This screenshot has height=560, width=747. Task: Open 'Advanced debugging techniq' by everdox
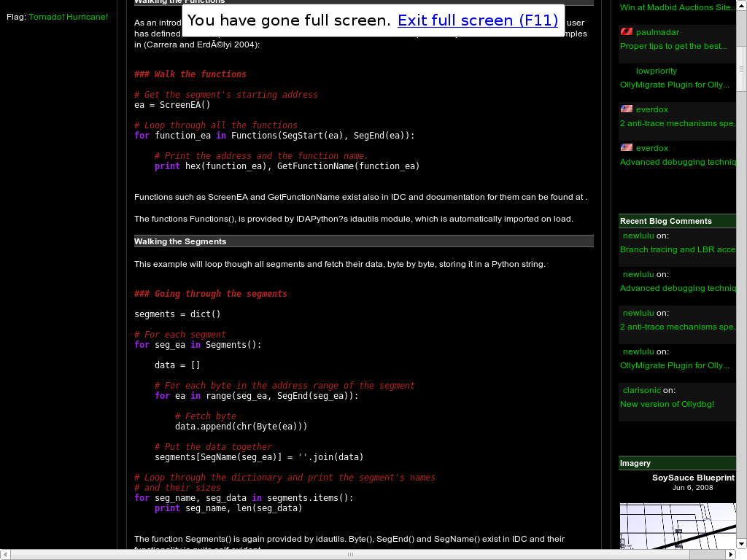point(678,161)
